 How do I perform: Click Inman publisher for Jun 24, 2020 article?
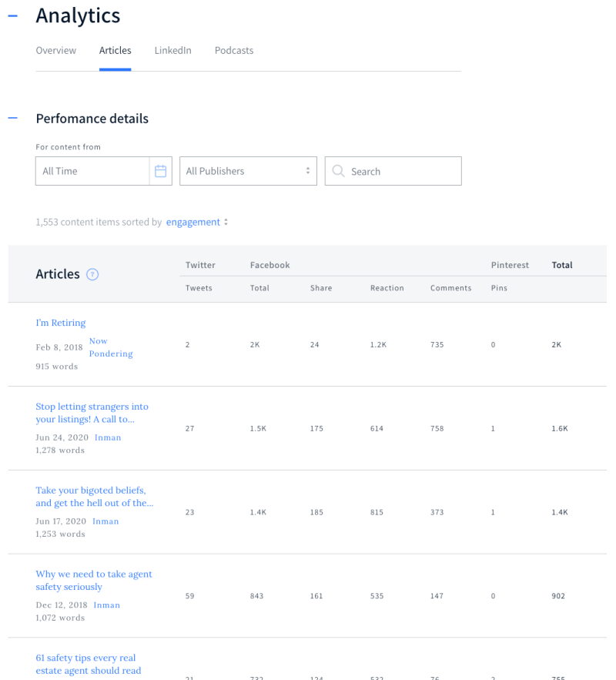click(108, 437)
